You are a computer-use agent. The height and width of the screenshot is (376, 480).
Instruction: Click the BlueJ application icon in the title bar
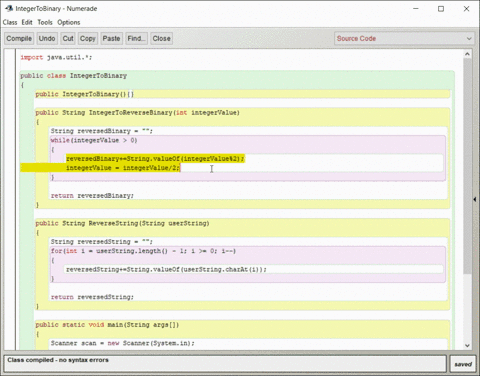coord(9,8)
